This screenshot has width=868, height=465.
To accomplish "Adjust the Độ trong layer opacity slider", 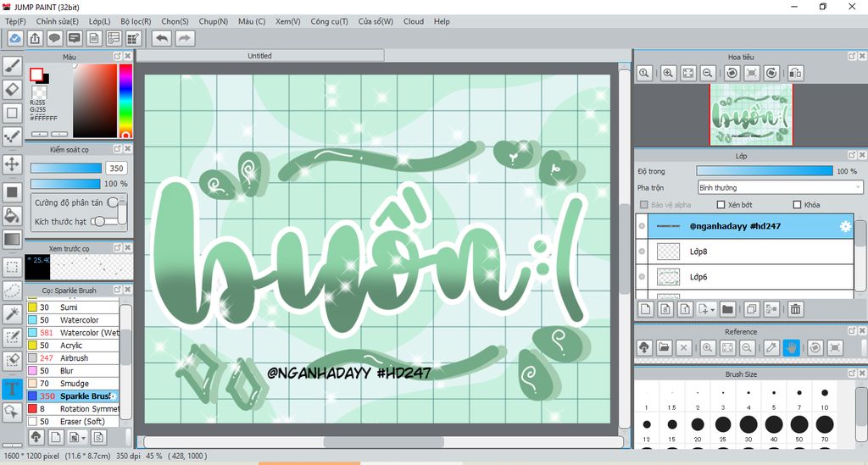I will 765,171.
